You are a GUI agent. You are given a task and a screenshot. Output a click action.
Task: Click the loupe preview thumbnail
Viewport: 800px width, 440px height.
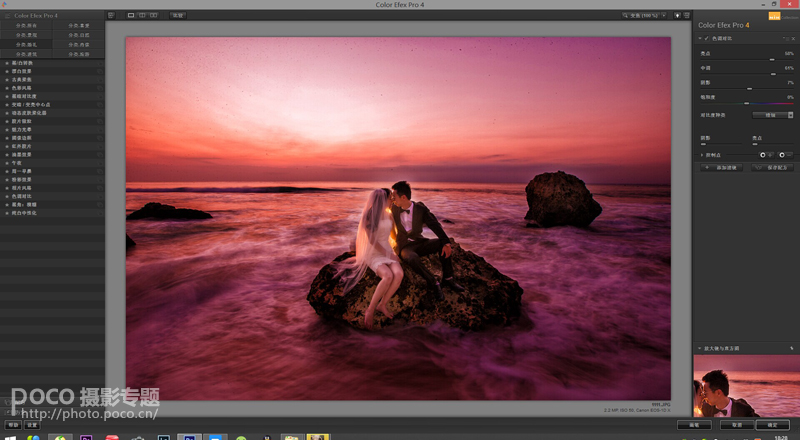[x=746, y=386]
